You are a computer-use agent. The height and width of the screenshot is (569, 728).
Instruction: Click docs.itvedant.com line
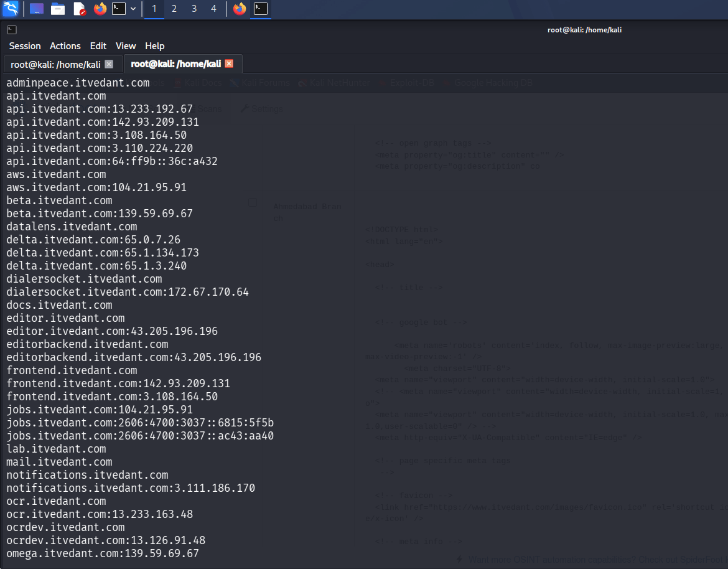[x=59, y=305]
